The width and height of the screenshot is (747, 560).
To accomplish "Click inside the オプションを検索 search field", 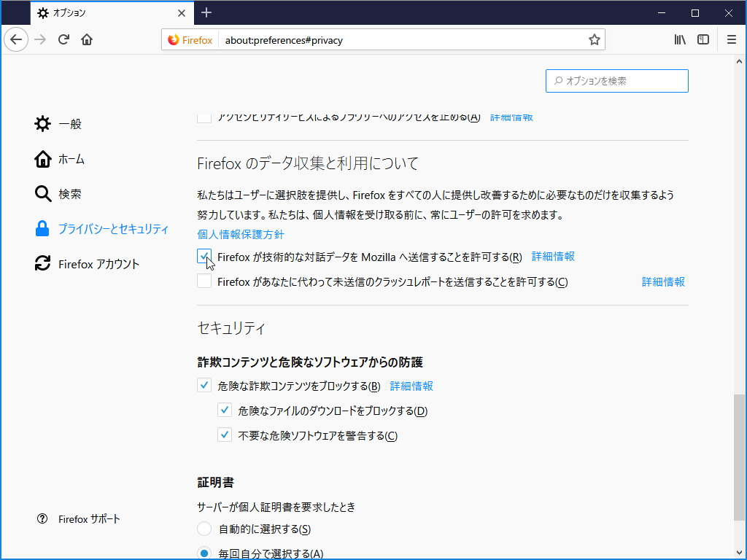I will [x=616, y=80].
